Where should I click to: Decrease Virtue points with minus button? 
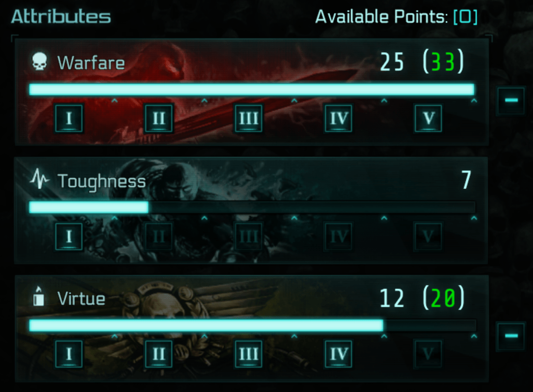(x=511, y=336)
